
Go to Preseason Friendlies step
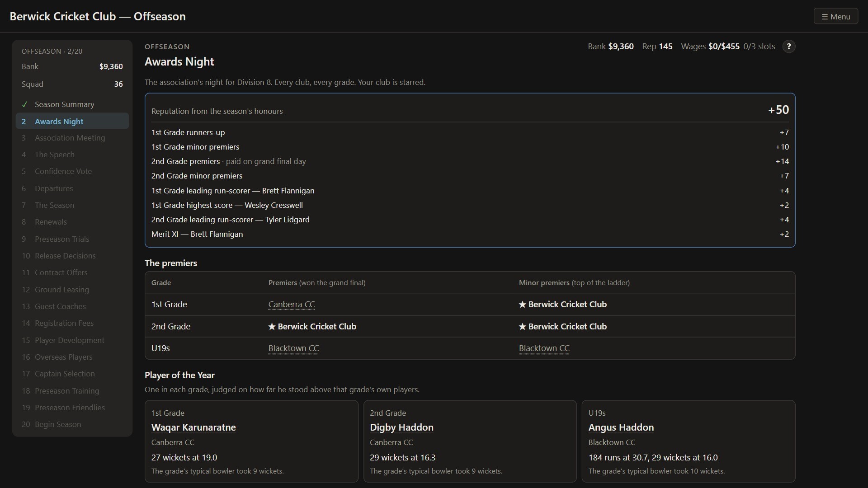(72, 408)
